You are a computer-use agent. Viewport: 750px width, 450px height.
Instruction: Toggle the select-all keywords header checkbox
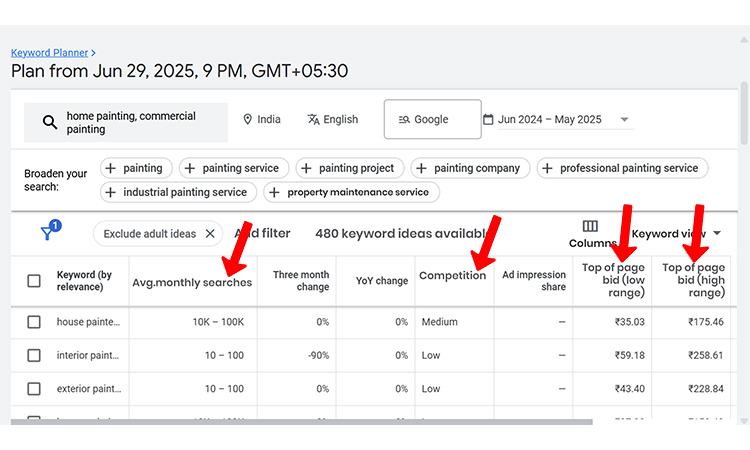point(34,281)
